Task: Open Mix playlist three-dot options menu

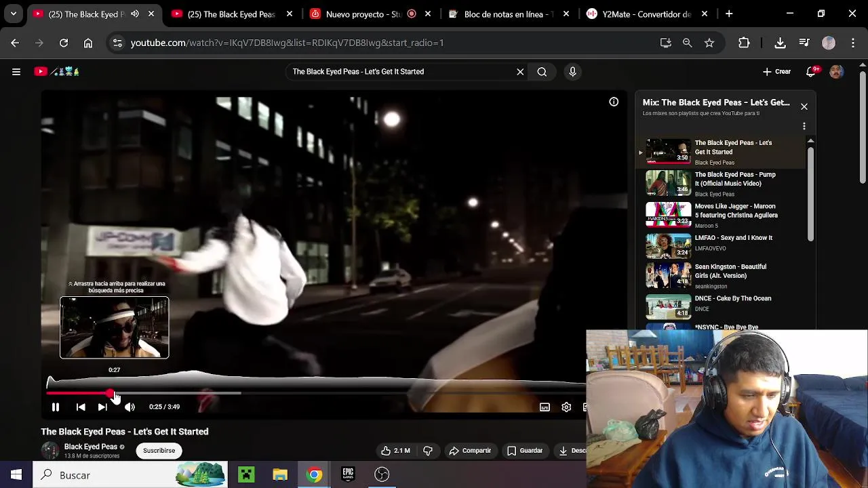Action: [804, 127]
